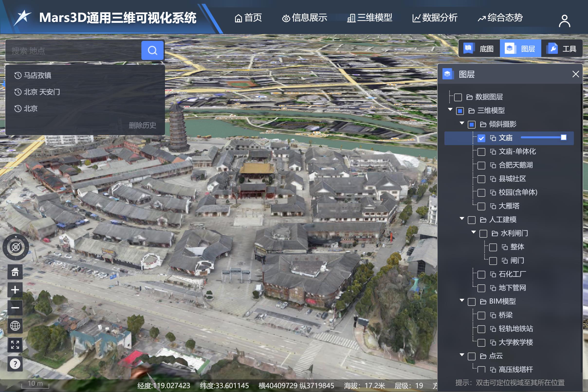The width and height of the screenshot is (588, 392).
Task: Click the blue search magnifier button
Action: pyautogui.click(x=152, y=50)
